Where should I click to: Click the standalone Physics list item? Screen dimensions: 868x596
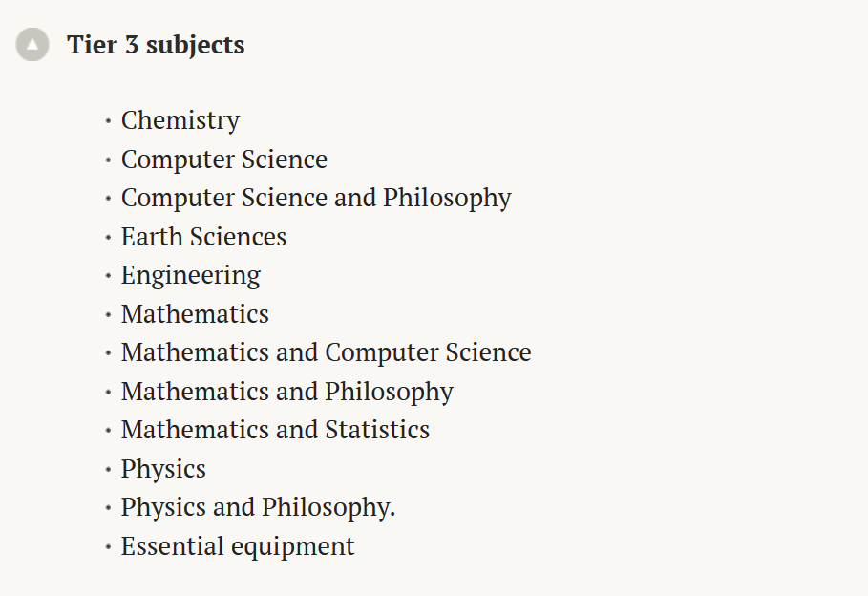click(x=163, y=469)
